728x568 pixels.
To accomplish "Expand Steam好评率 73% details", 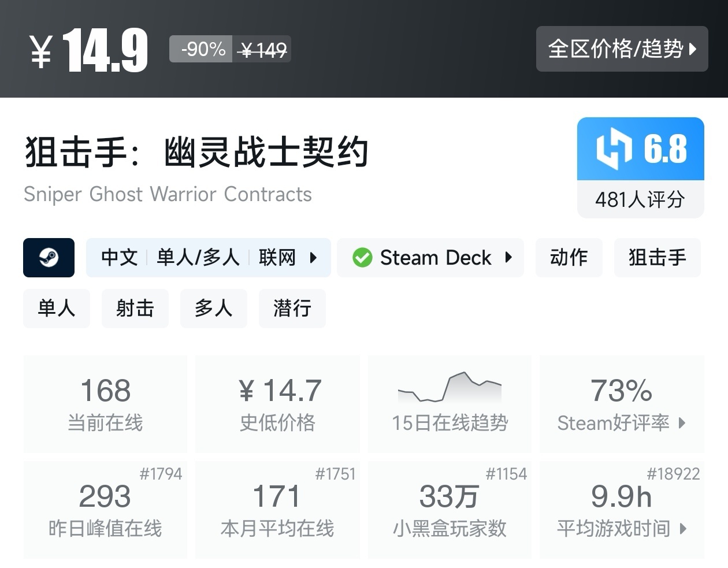I will [622, 404].
